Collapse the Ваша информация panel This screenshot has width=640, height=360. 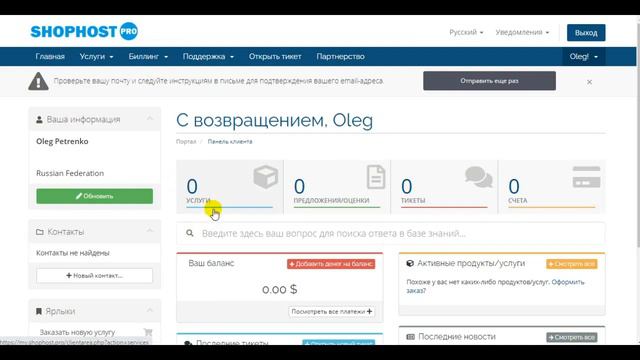tap(150, 119)
